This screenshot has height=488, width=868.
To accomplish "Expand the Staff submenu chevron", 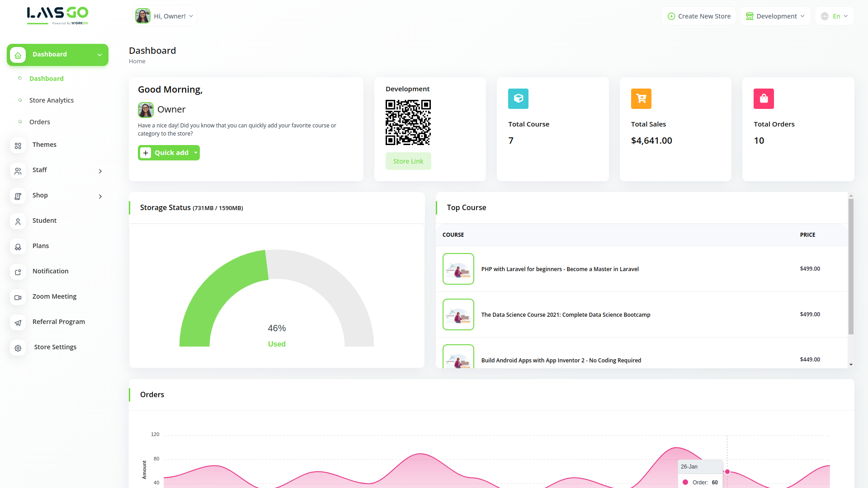I will tap(100, 171).
